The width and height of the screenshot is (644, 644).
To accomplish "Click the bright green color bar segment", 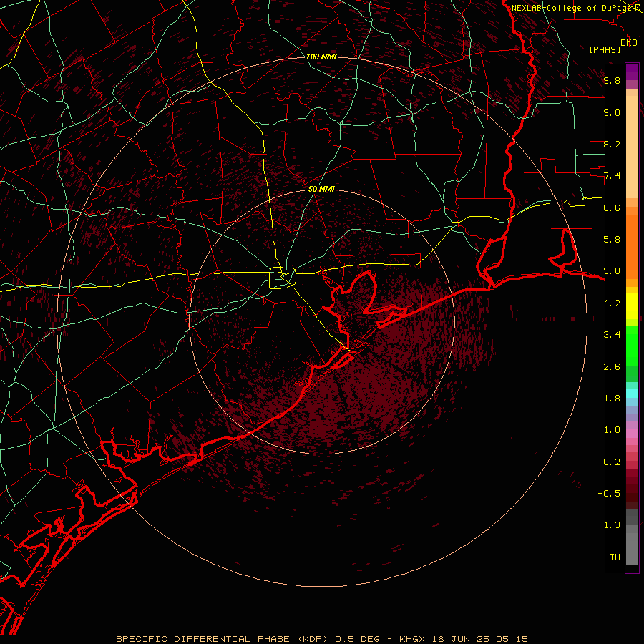I will 632,345.
